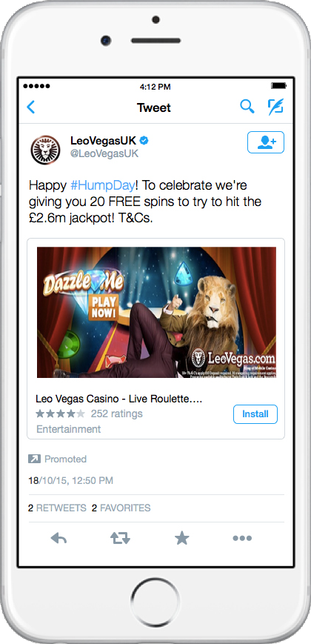The image size is (311, 644).
Task: Open the Dazzle Me promo image
Action: point(156,312)
